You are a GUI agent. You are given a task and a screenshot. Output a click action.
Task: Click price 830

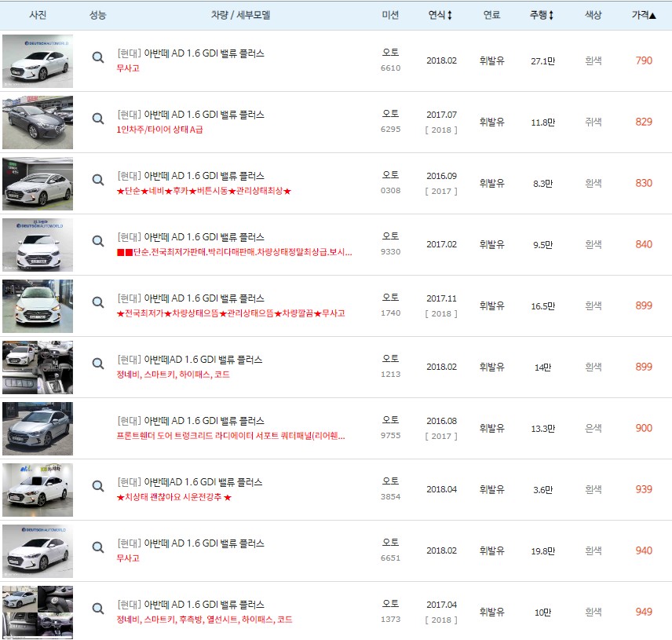click(644, 184)
